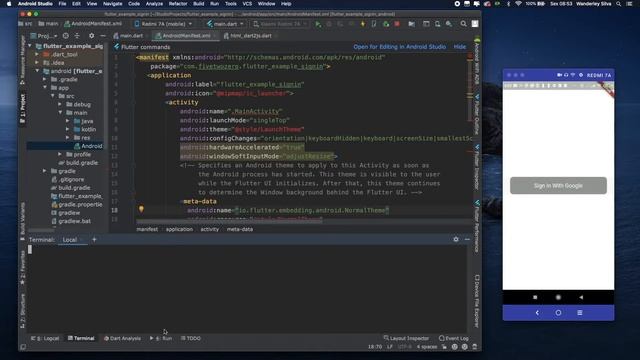Click the Hide link in Flutter commands bar

pos(460,47)
